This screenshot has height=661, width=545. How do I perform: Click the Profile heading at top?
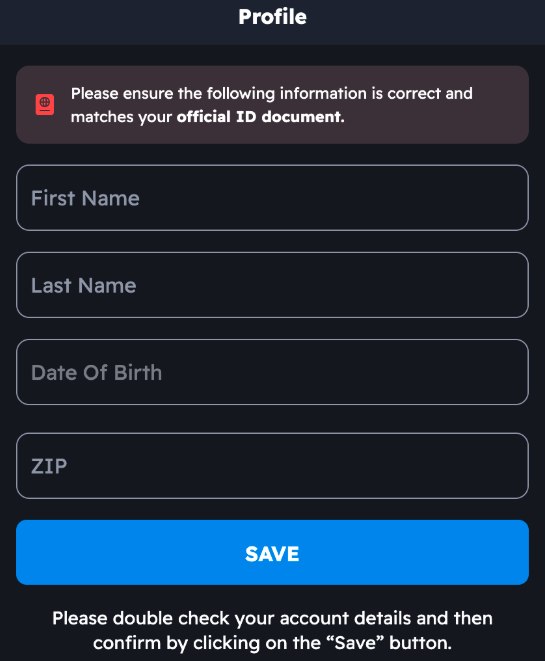272,17
